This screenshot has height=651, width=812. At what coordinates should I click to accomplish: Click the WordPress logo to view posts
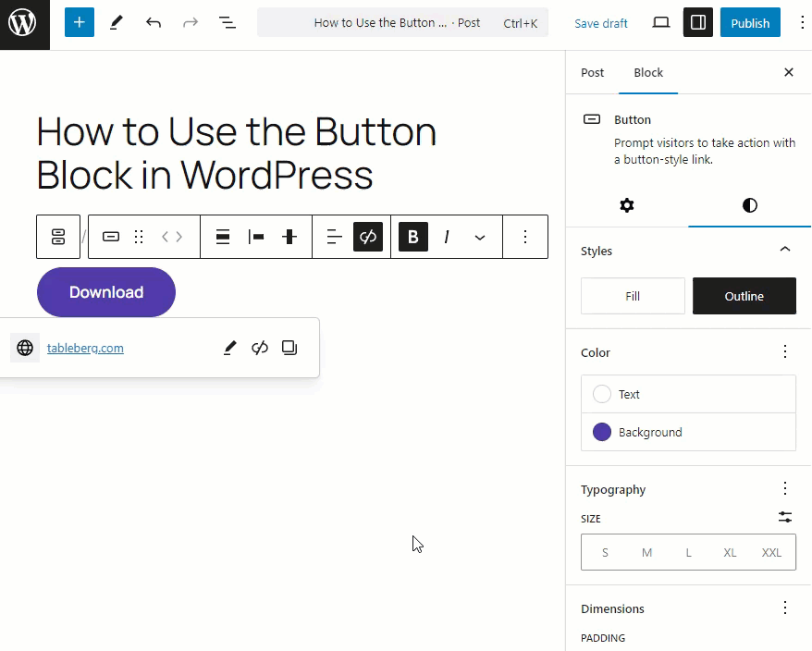point(24,24)
